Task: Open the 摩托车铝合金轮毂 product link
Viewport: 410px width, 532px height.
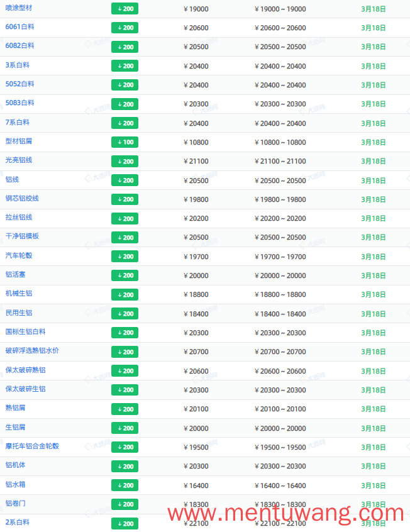Action: pyautogui.click(x=32, y=446)
